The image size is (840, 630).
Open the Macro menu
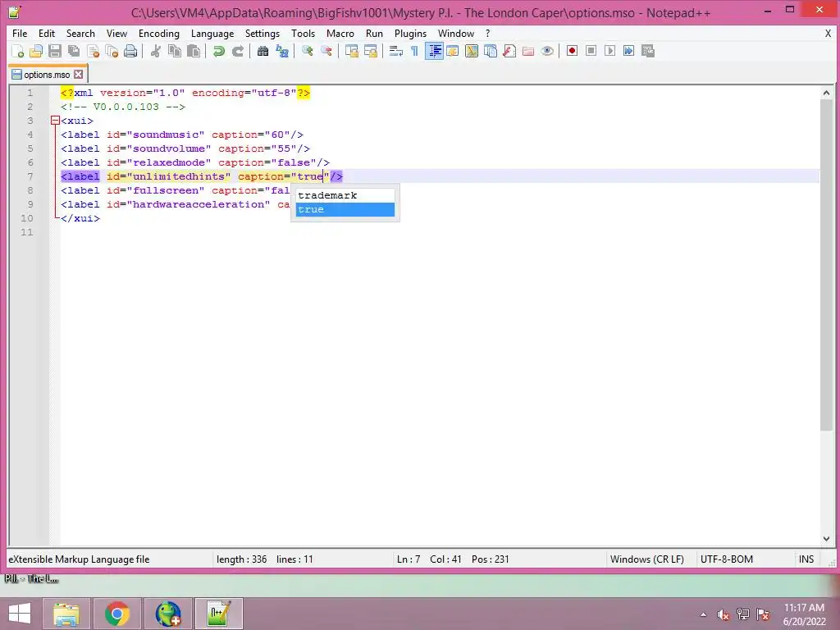(340, 33)
